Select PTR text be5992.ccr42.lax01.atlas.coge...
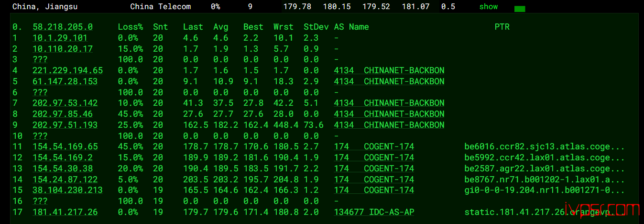This screenshot has height=224, width=644. (545, 157)
